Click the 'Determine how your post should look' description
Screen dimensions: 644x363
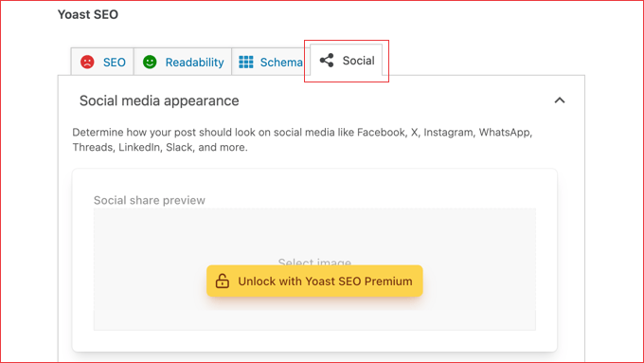[302, 139]
